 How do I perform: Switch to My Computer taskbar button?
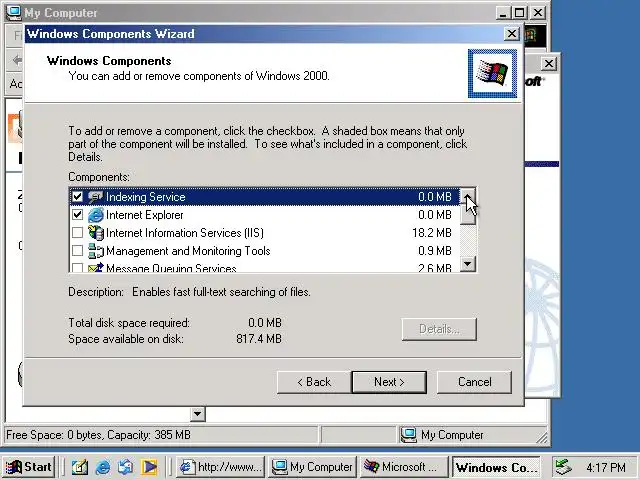313,467
